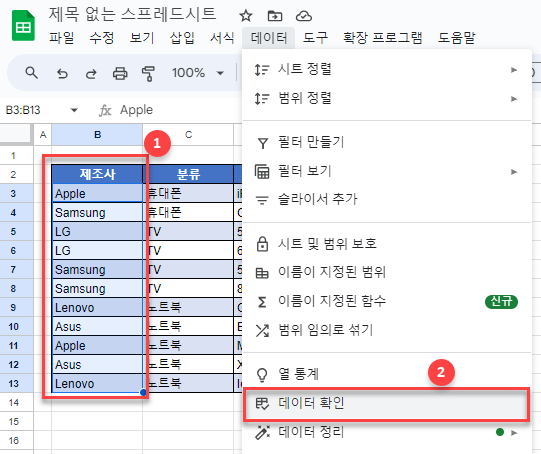The height and width of the screenshot is (454, 541).
Task: Expand the 시트 정렬 submenu
Action: coord(386,69)
